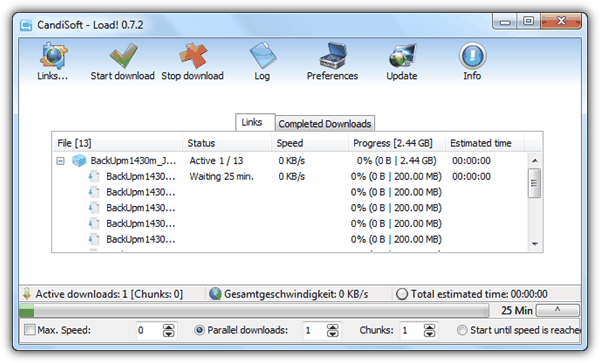The image size is (600, 362).
Task: Sort by the Speed column header
Action: click(310, 143)
